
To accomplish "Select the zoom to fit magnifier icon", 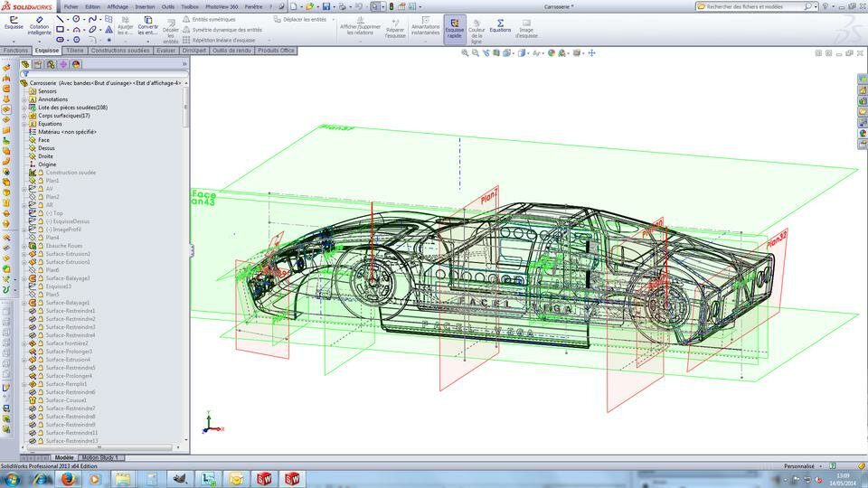I will (465, 53).
